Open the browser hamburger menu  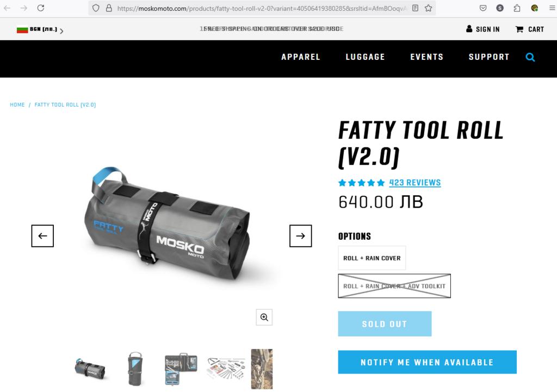point(552,8)
